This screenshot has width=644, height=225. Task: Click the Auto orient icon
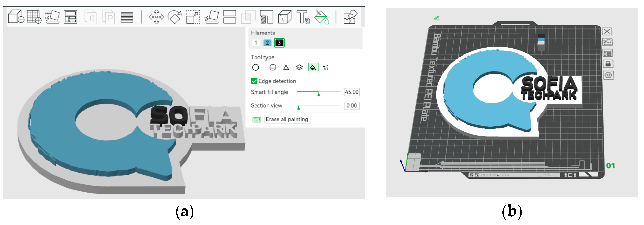click(x=52, y=17)
